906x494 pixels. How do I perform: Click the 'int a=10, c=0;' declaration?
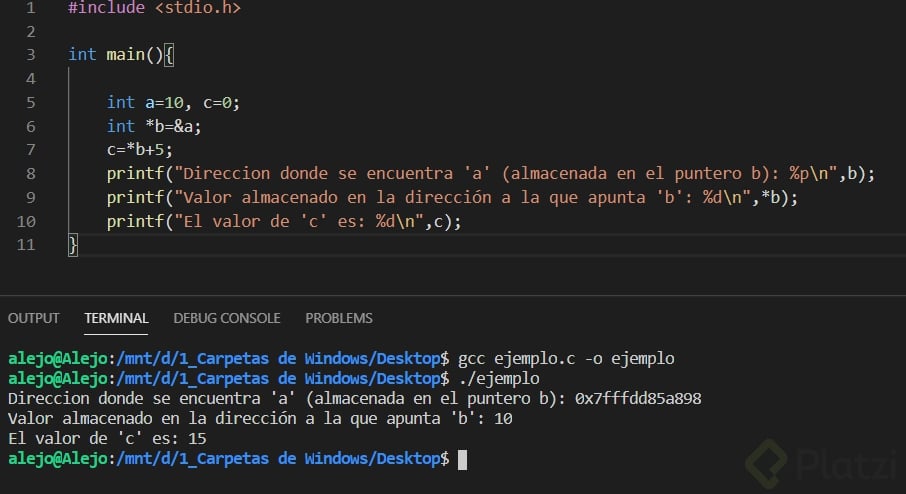pyautogui.click(x=173, y=103)
